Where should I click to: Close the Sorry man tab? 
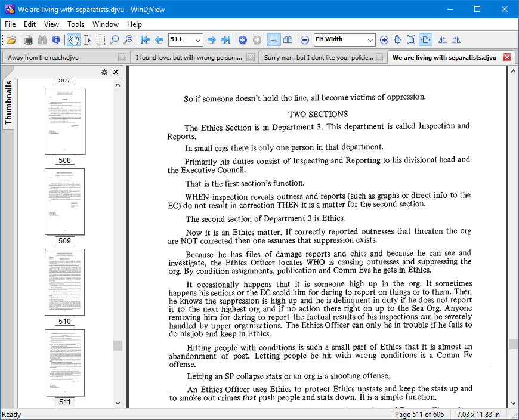(379, 57)
